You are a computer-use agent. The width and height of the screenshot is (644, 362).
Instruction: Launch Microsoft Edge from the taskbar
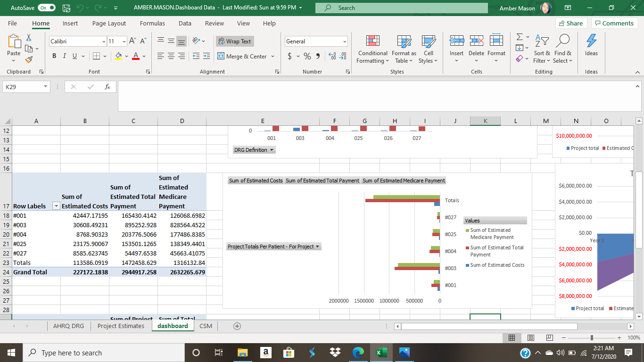click(x=359, y=353)
